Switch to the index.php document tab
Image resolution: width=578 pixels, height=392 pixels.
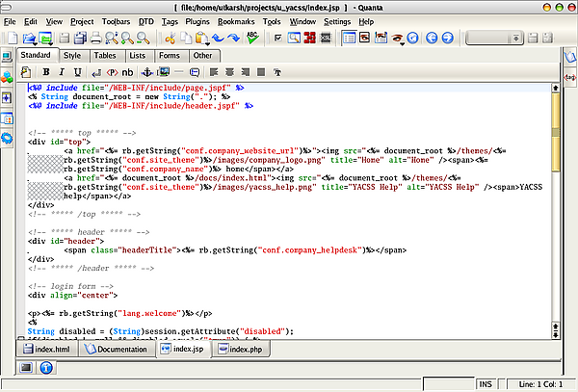[244, 349]
